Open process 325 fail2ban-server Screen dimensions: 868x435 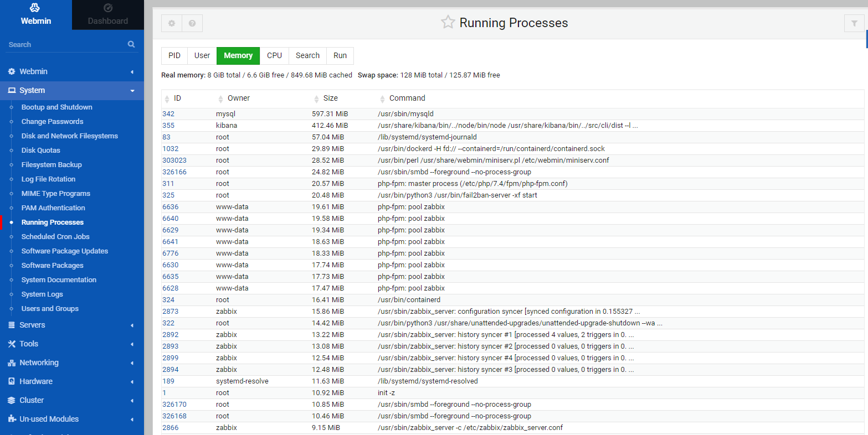click(x=168, y=195)
